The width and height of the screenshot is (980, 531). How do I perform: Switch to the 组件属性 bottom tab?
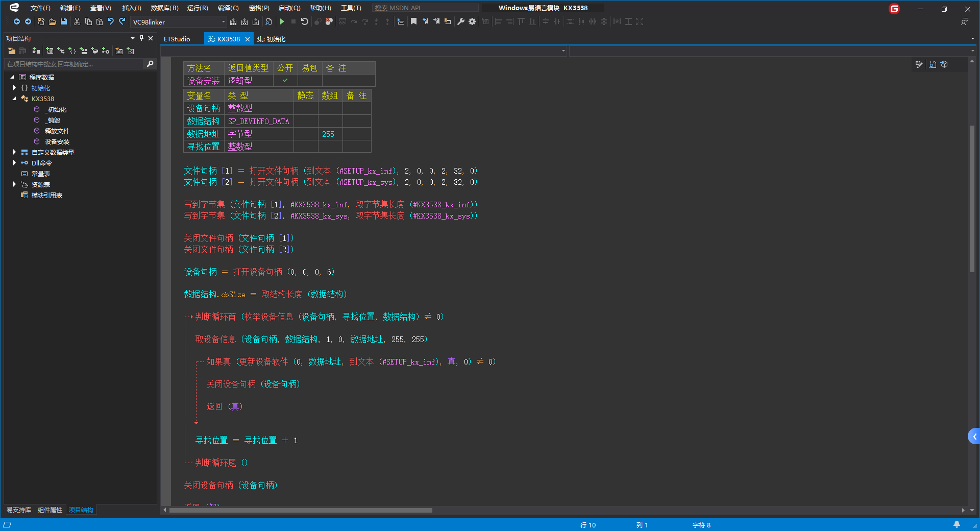(x=50, y=510)
